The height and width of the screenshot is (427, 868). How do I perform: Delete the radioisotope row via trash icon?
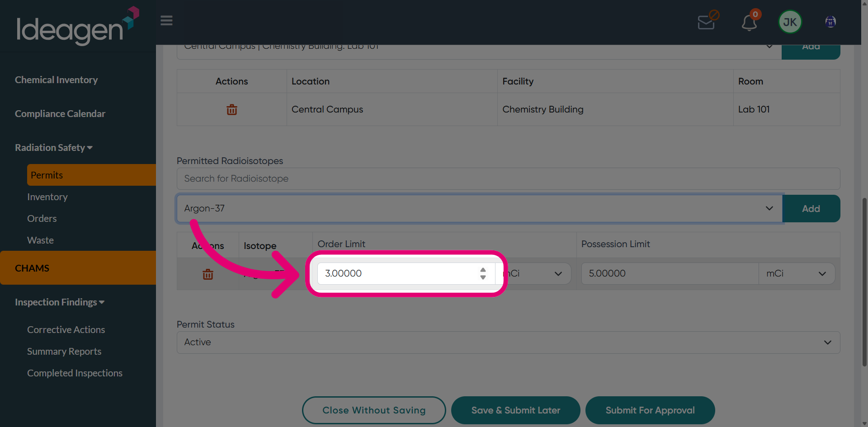tap(208, 274)
